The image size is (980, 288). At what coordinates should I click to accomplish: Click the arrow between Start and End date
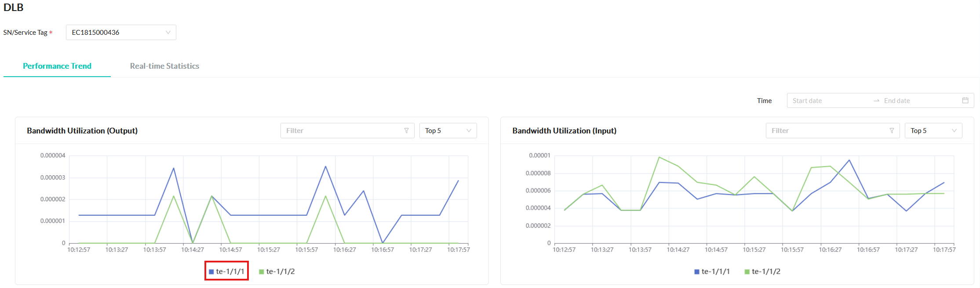click(x=876, y=101)
